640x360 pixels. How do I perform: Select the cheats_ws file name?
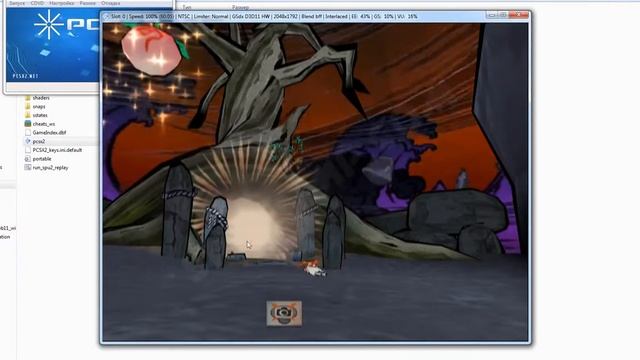[x=44, y=124]
